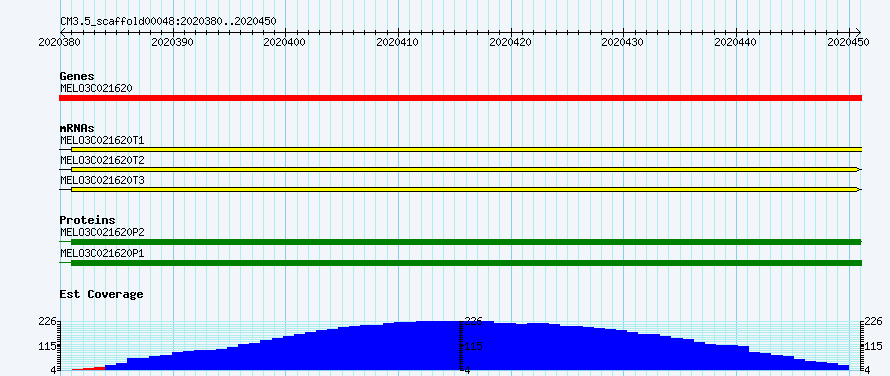The width and height of the screenshot is (890, 376).
Task: Click the left arrow on the ruler
Action: (62, 32)
